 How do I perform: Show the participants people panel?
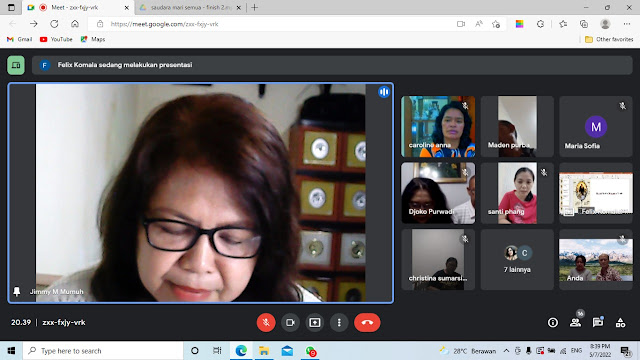(576, 322)
